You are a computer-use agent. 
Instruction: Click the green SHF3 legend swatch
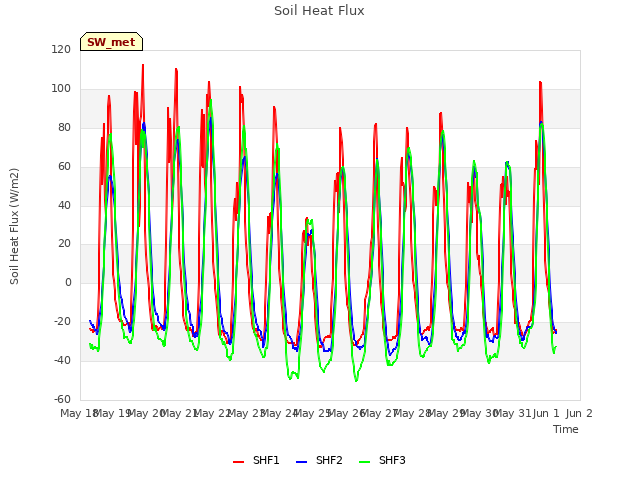tap(364, 462)
